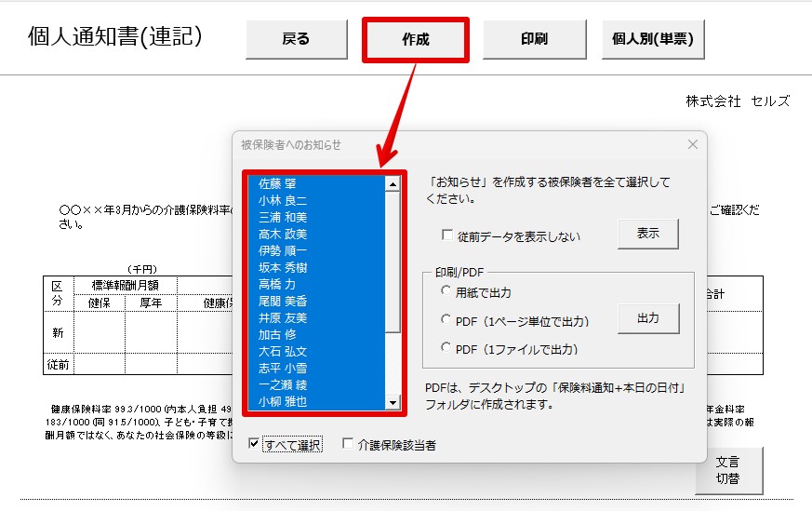Image resolution: width=812 pixels, height=511 pixels.
Task: Select 小林 良二 in the list
Action: click(317, 200)
